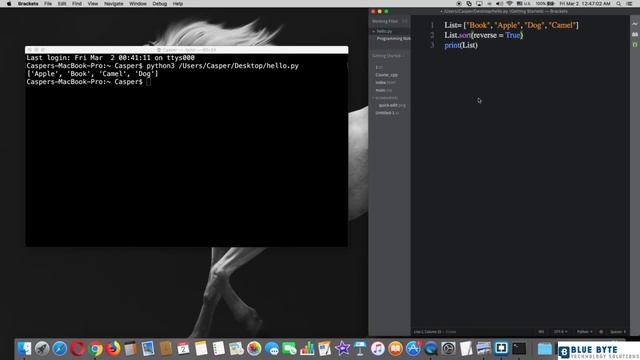The width and height of the screenshot is (640, 360).
Task: Open Spotlight search in the menu bar
Action: (619, 4)
